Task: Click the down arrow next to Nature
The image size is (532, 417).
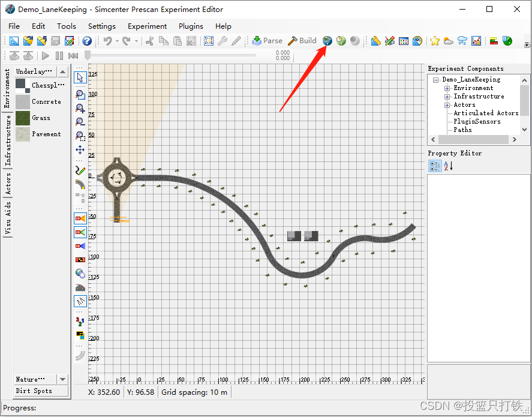Action: [x=62, y=379]
